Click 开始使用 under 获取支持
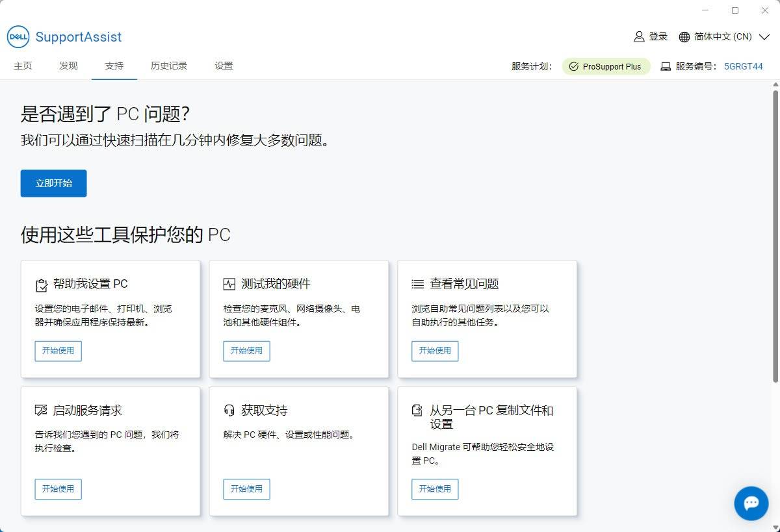 (246, 489)
